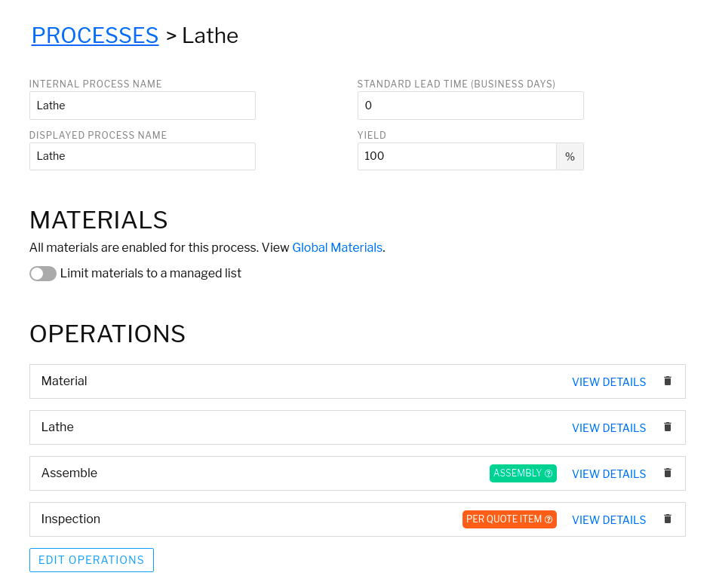
Task: View details of the Material operation
Action: (609, 382)
